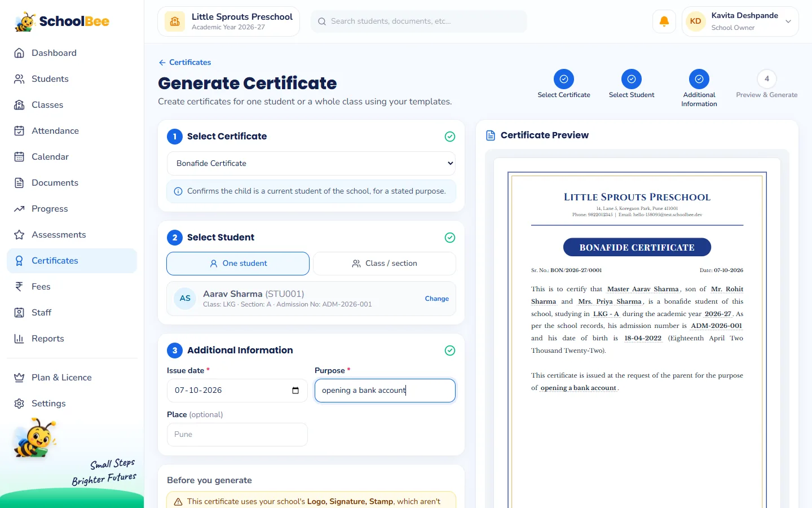The image size is (812, 508).
Task: Click the Little Sprouts Preschool school name card
Action: click(228, 21)
